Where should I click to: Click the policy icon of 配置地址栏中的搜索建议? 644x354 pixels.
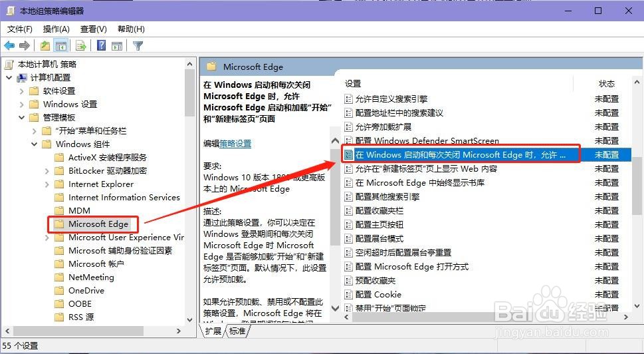[348, 113]
